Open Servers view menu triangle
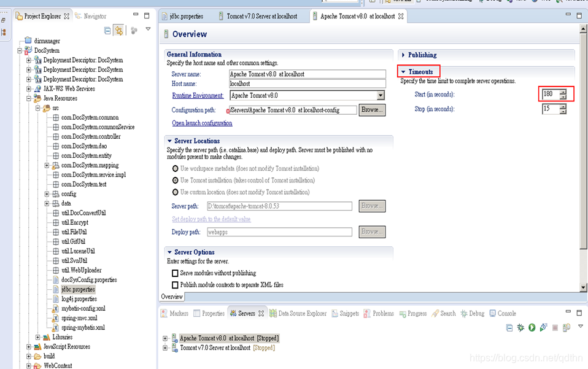Viewport: 588px width, 369px height. 581,326
